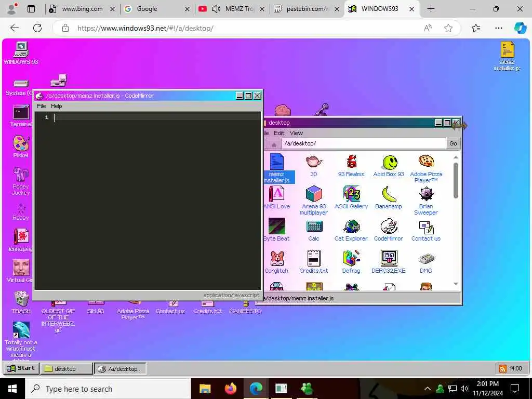Open the Robby desktop icon
The image size is (532, 399).
[x=21, y=212]
